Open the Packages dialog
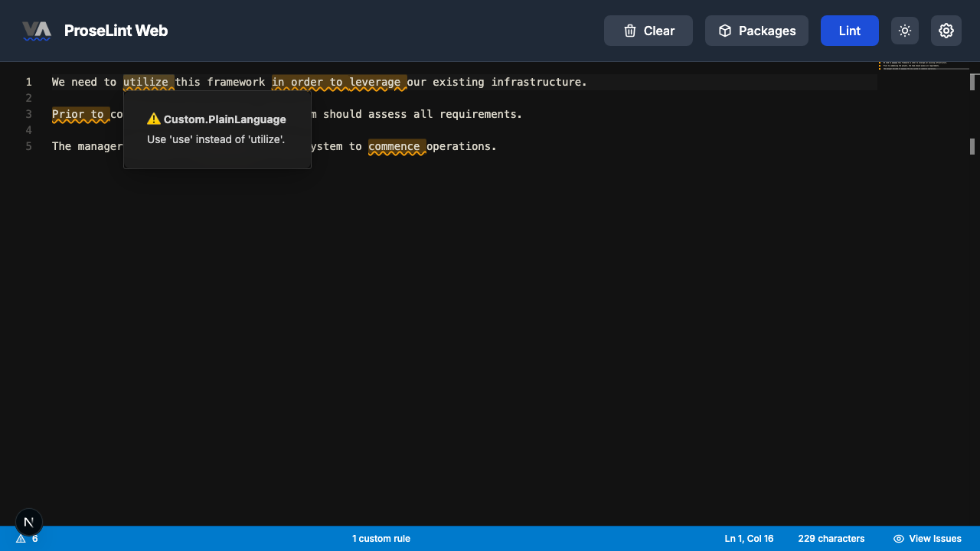The image size is (980, 551). (x=756, y=31)
